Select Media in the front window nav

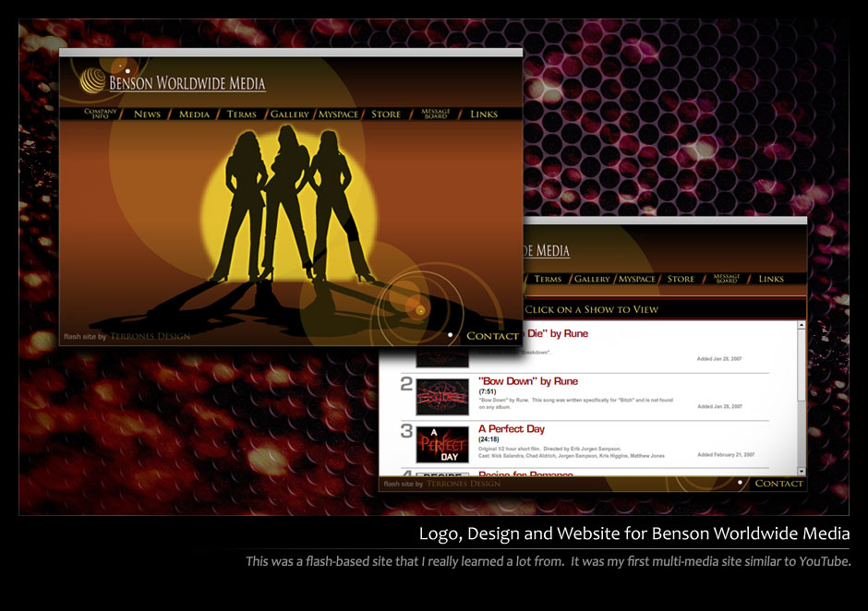click(x=194, y=114)
